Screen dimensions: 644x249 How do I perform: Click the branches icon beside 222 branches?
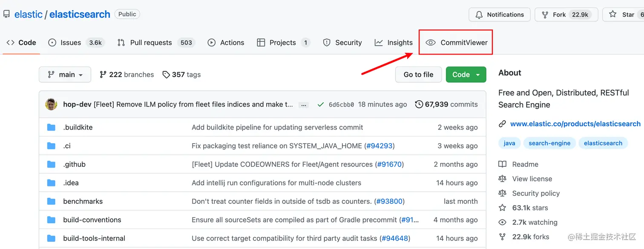coord(103,75)
